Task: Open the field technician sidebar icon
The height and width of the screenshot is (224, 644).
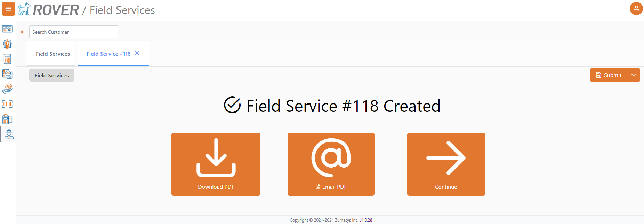Action: coord(9,134)
